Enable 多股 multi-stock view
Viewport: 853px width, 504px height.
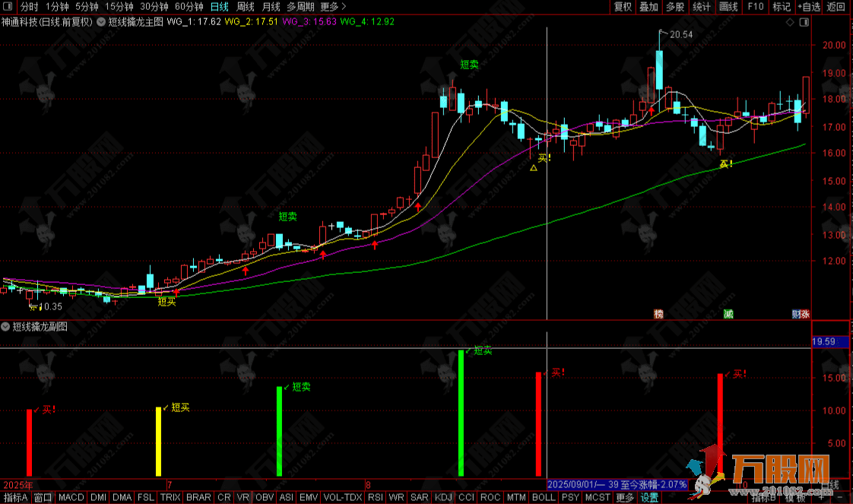click(x=674, y=7)
